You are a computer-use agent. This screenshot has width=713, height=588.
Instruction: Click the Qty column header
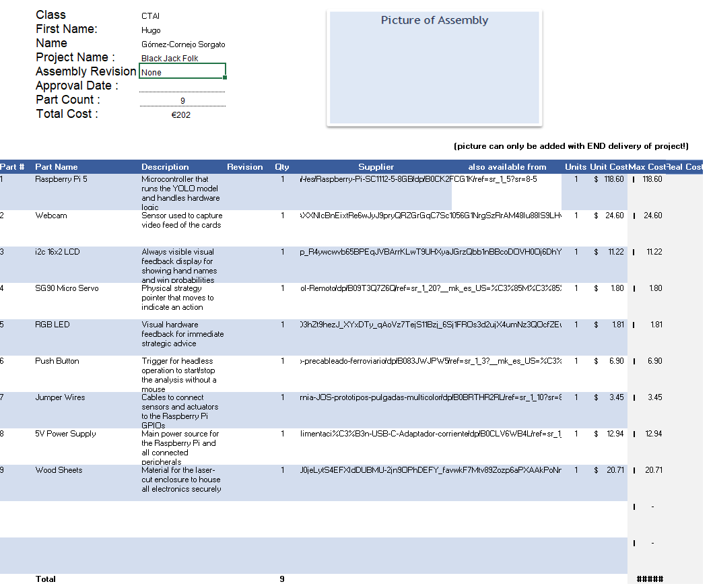pos(282,167)
